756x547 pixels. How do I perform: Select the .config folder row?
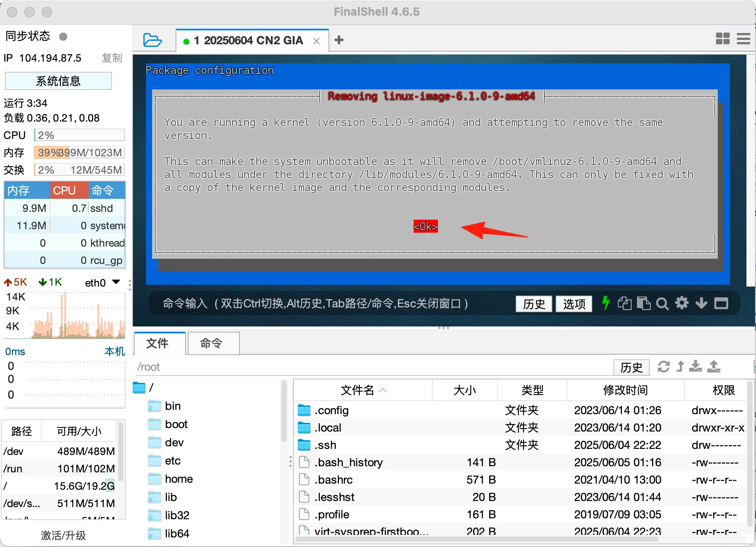coord(521,410)
